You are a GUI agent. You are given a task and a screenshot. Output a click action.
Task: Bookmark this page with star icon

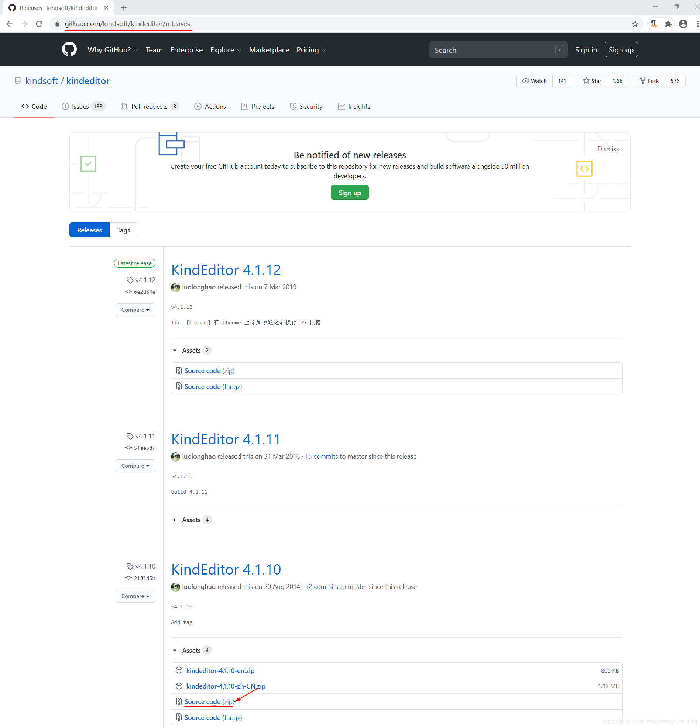(635, 24)
